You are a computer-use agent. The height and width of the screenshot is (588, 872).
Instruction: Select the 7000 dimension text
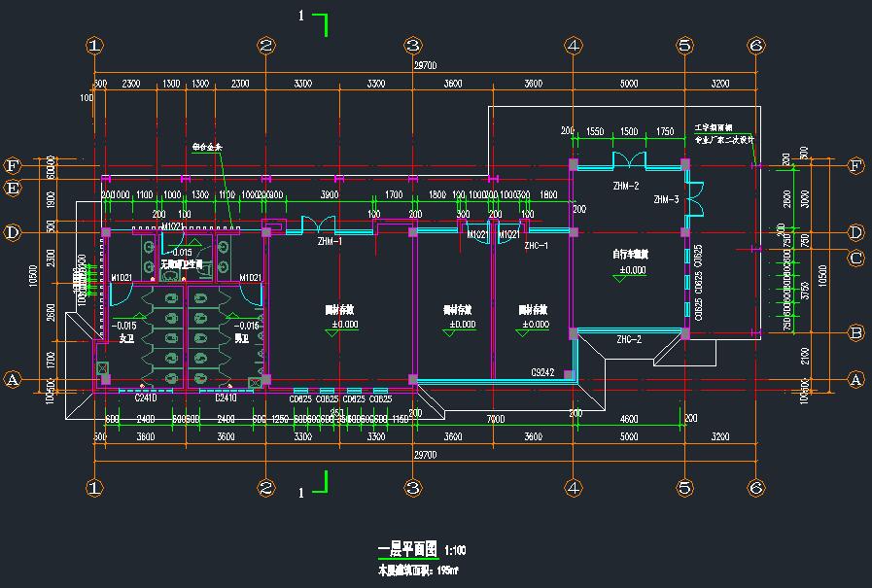496,419
